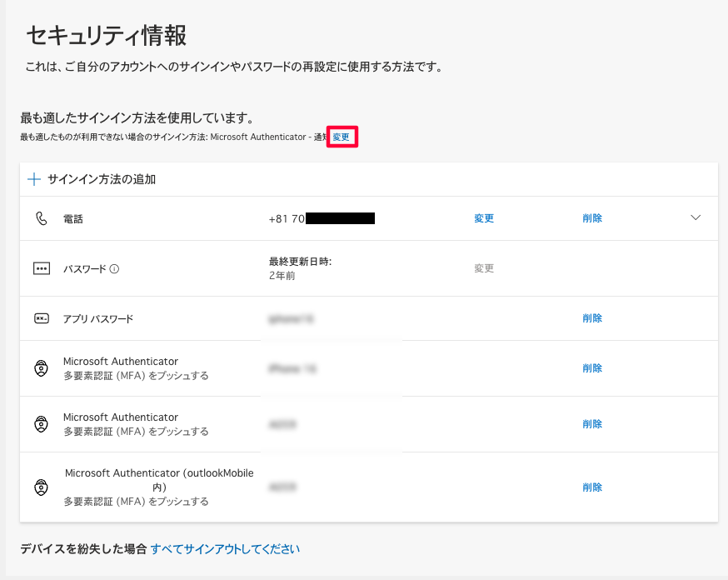This screenshot has width=728, height=580.
Task: Click 削除 for アプリ パスワード
Action: (x=592, y=318)
